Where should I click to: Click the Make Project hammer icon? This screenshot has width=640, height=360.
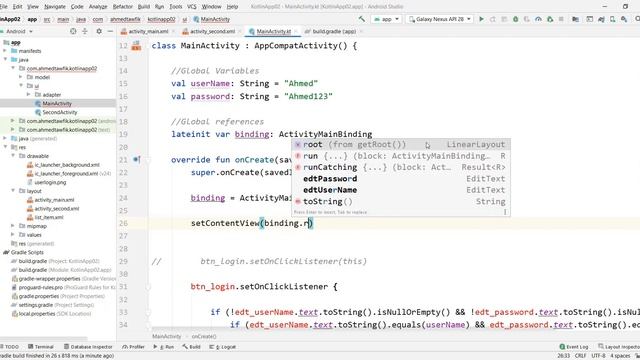click(x=362, y=19)
